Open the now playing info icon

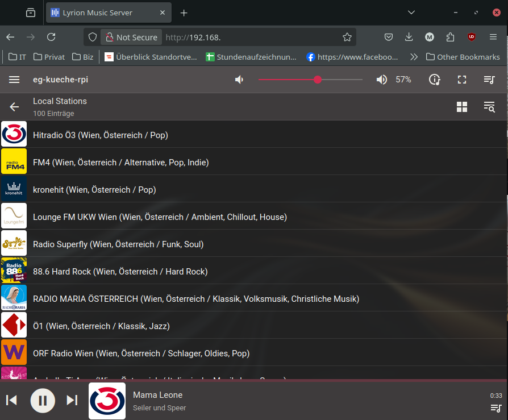435,80
